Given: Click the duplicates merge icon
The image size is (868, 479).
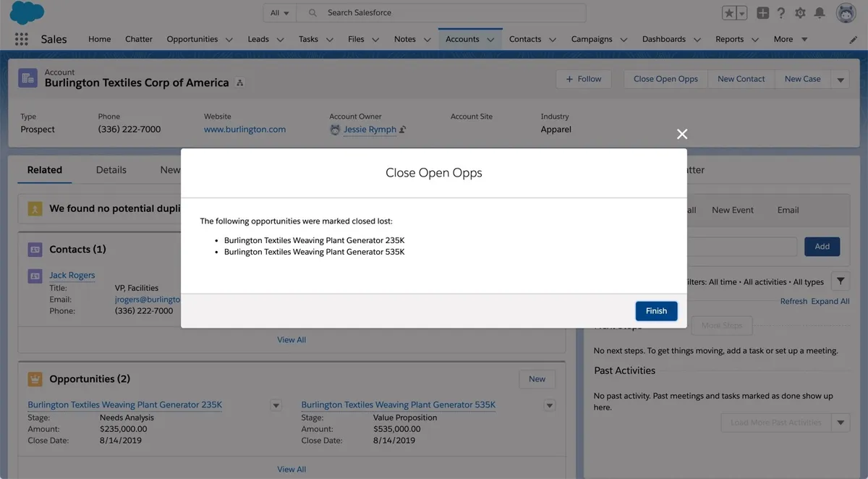Looking at the screenshot, I should [x=35, y=208].
